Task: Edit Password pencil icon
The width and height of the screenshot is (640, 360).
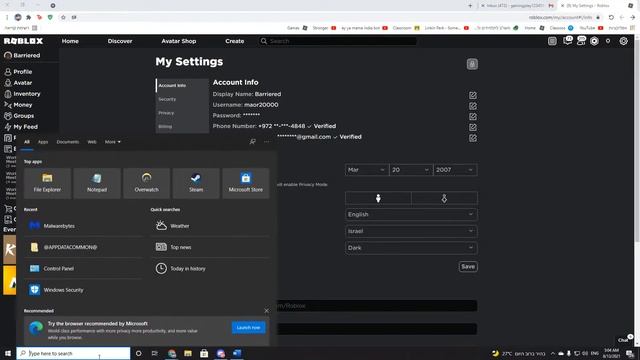Action: tap(473, 116)
